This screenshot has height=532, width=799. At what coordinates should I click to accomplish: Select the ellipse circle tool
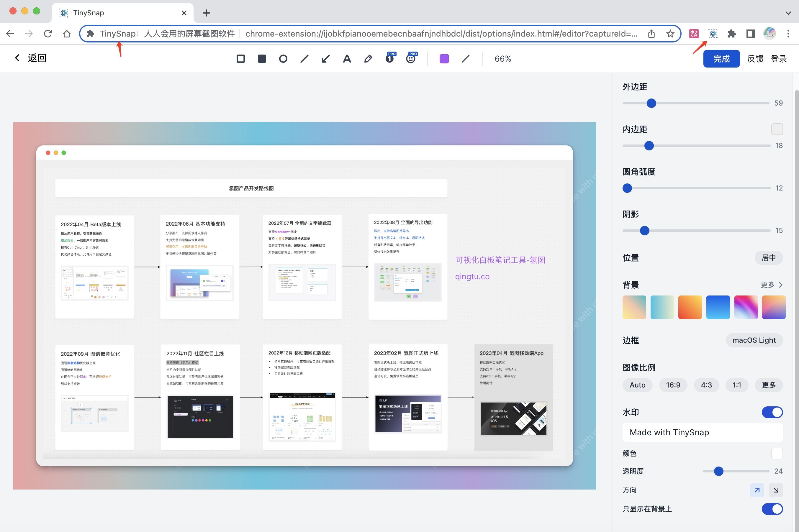tap(283, 59)
